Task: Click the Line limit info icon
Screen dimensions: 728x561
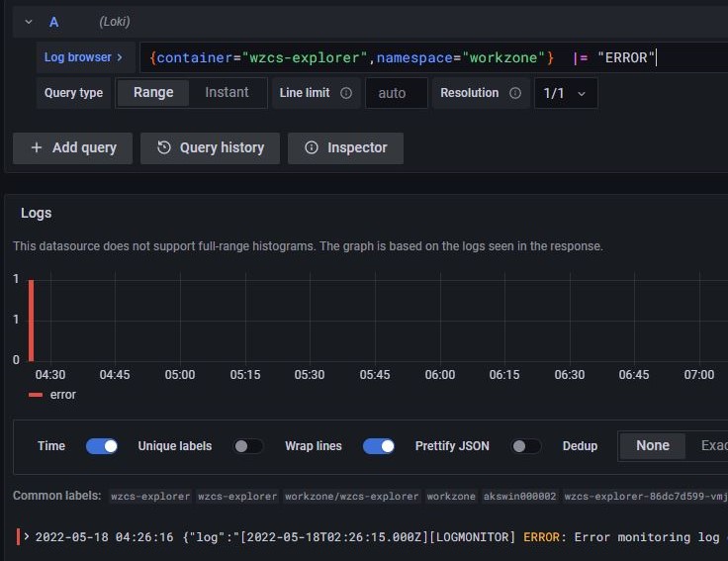Action: point(346,93)
